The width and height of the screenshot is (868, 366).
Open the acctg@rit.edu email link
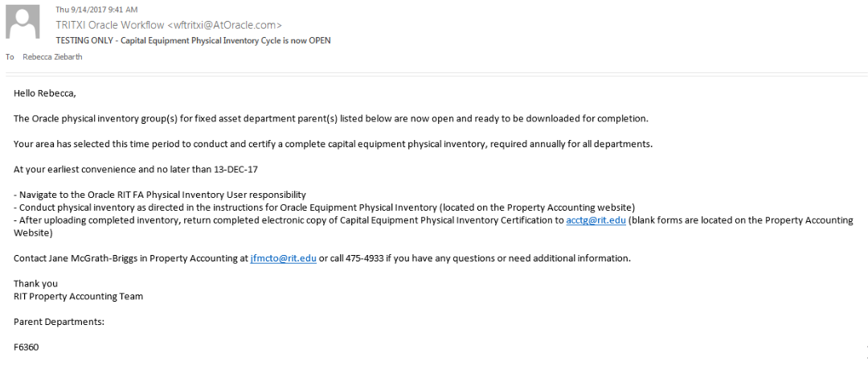tap(596, 220)
